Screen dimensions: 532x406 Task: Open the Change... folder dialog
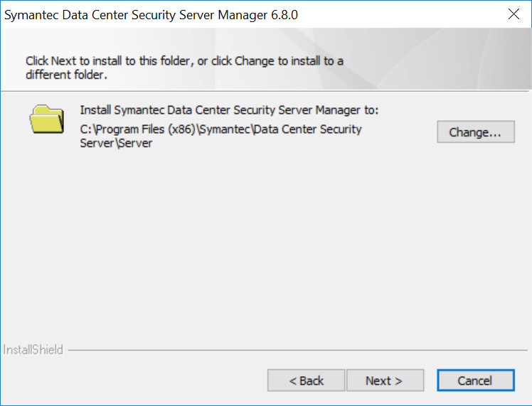coord(475,132)
